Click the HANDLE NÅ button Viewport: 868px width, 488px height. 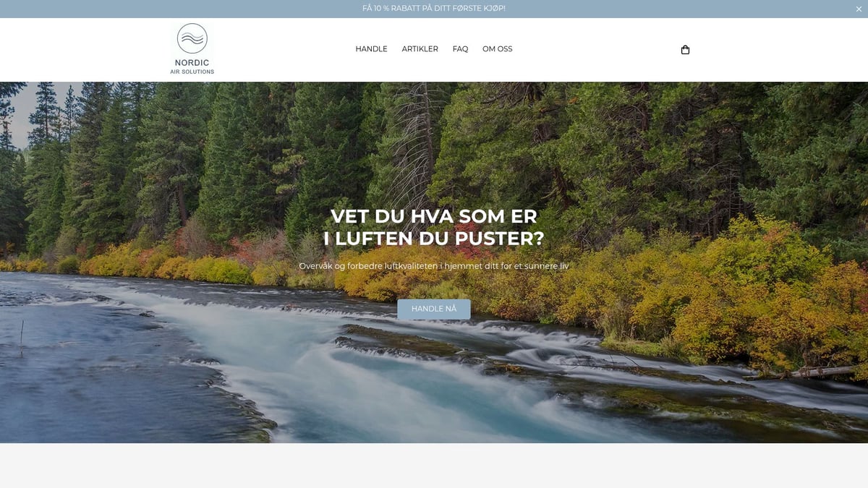tap(434, 309)
